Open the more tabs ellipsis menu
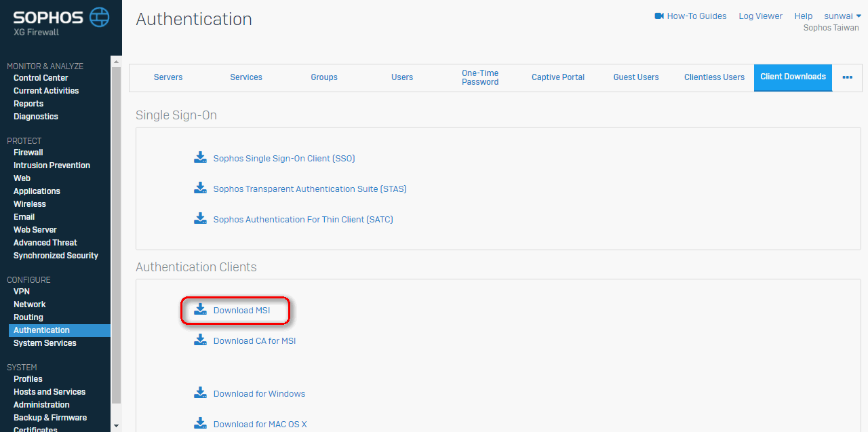Screen dimensions: 868x432 (847, 77)
